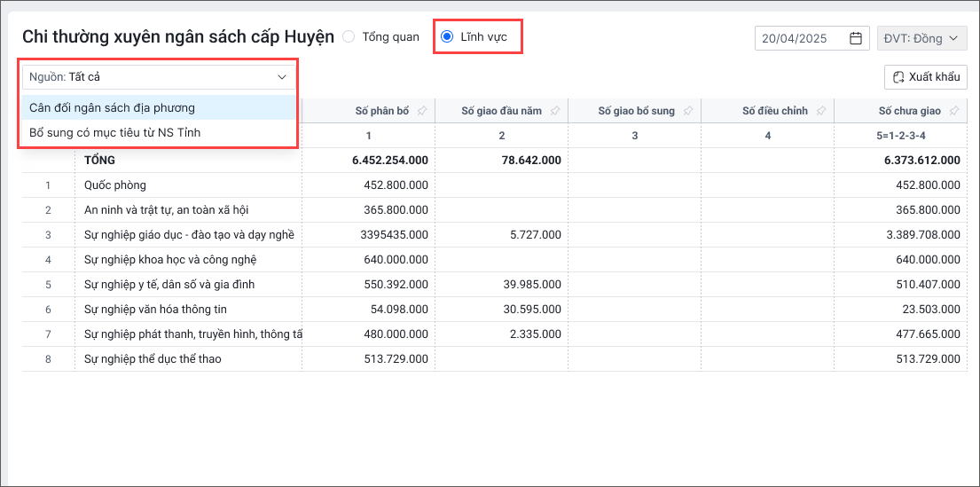Screen dimensions: 980x487
Task: Click Sự nghiệp văn hóa thông tin row
Action: [x=157, y=310]
